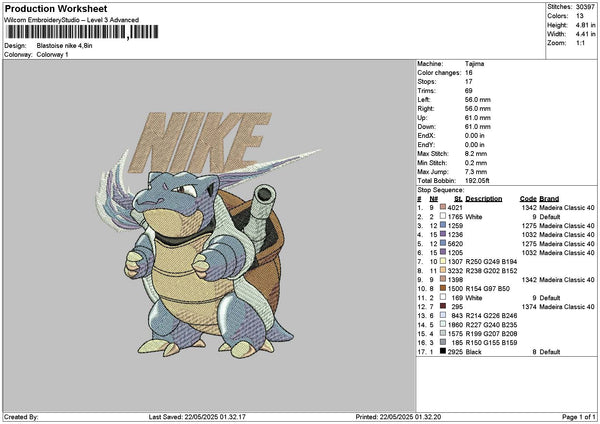The image size is (600, 424).
Task: Select R214 G226 B246 description text
Action: click(491, 316)
